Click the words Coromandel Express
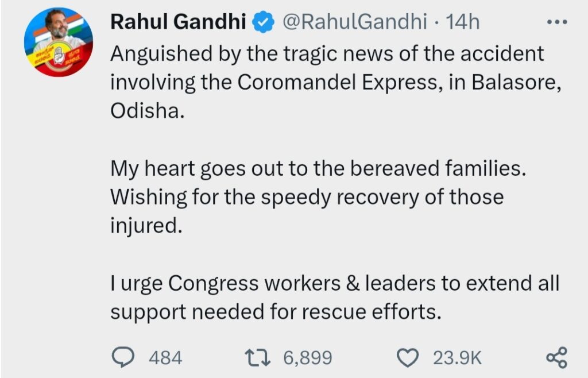Screen dimensions: 588x378 pyautogui.click(x=336, y=82)
